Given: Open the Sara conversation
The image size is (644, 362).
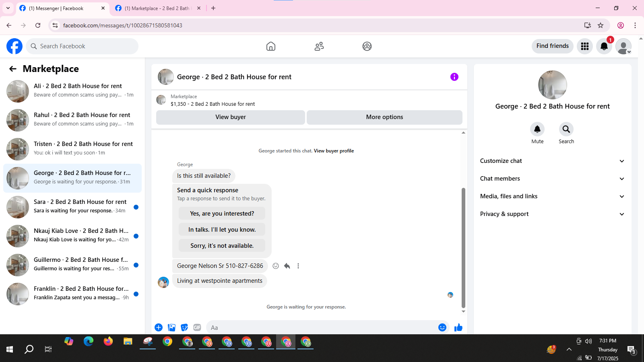Looking at the screenshot, I should tap(72, 207).
